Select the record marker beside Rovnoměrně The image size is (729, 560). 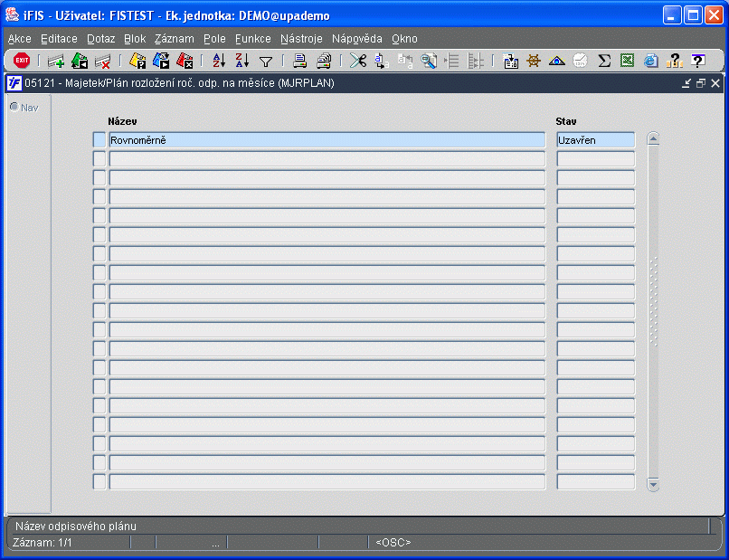pos(99,140)
